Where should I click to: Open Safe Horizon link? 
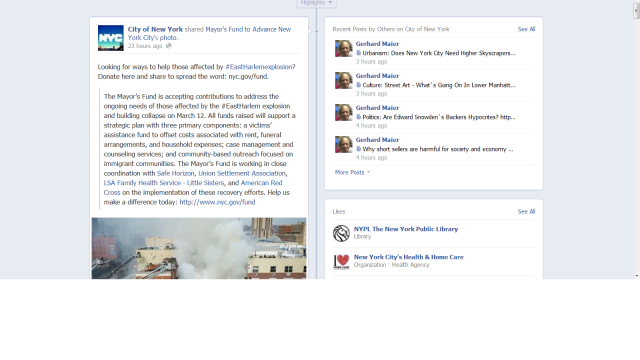[176, 173]
